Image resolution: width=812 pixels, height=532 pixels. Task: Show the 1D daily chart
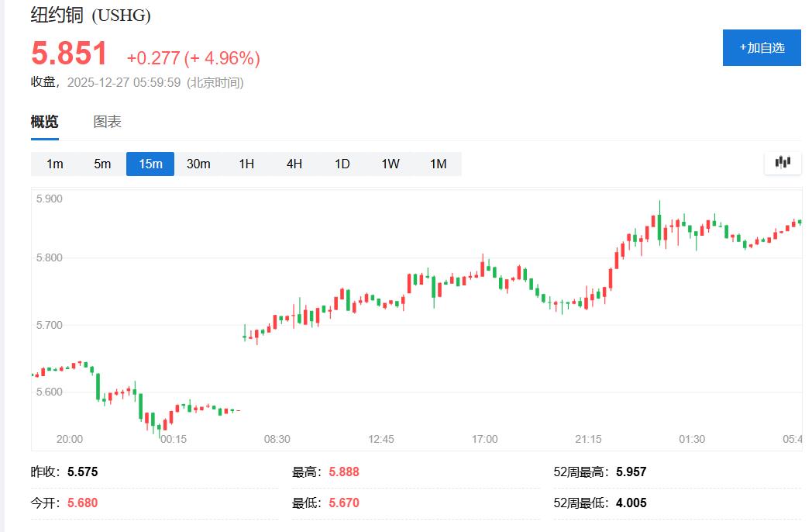pyautogui.click(x=342, y=164)
